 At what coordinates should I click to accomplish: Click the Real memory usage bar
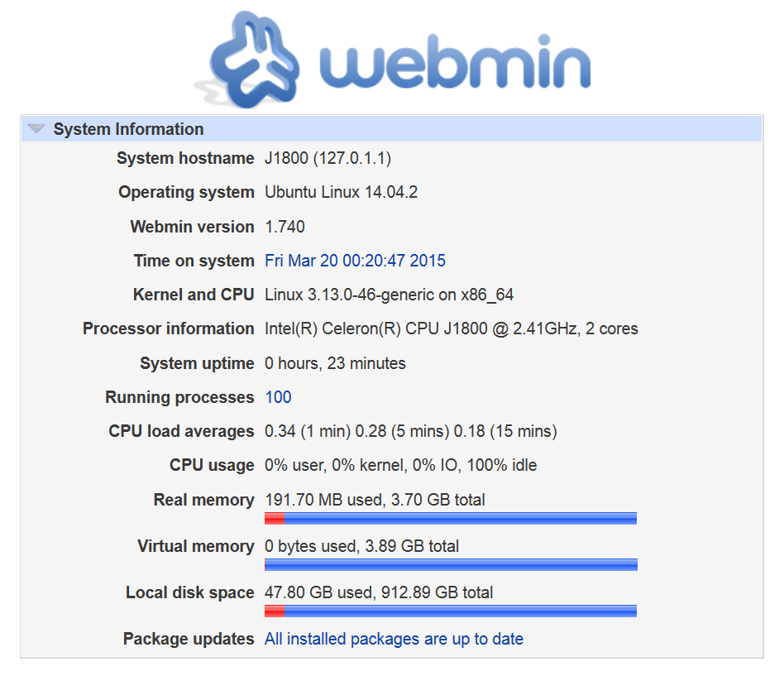(451, 519)
